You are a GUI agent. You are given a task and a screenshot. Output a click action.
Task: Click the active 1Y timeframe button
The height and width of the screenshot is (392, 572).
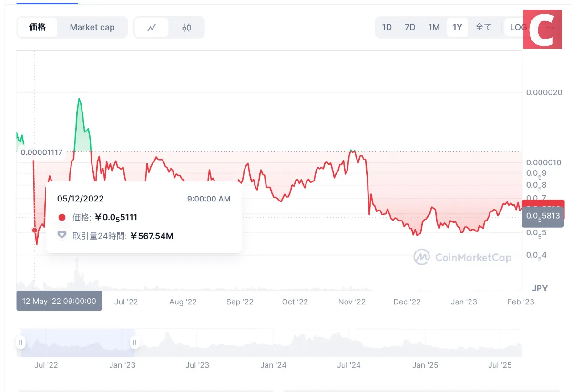coord(457,27)
